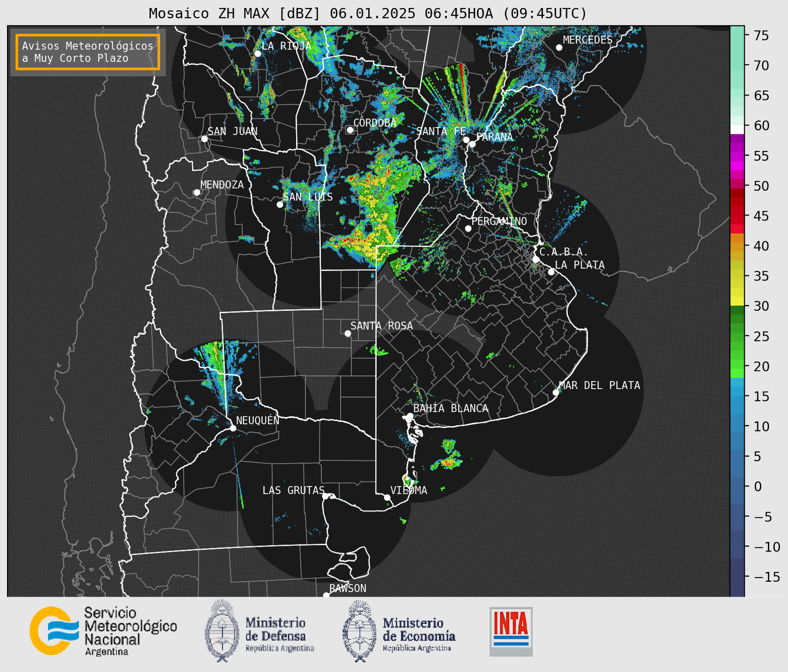Click the 20 colorbar tick label
The width and height of the screenshot is (788, 672).
[x=760, y=366]
